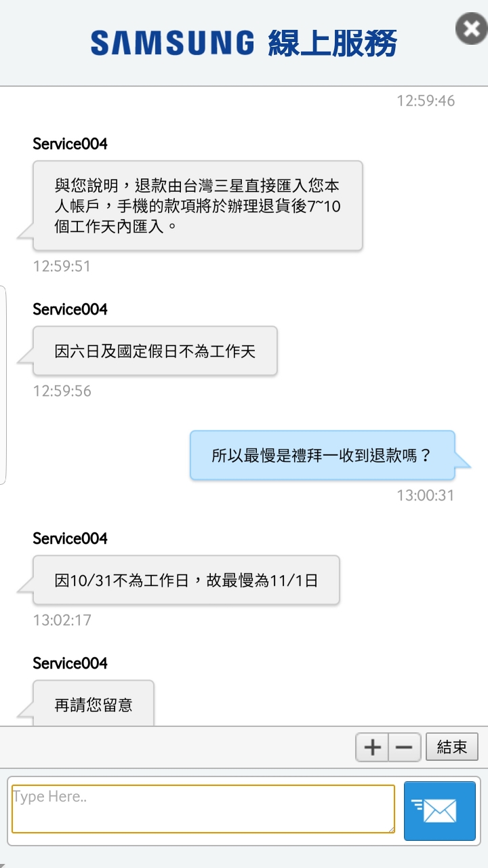Focus the Type Here message box
The height and width of the screenshot is (868, 488).
[x=203, y=809]
